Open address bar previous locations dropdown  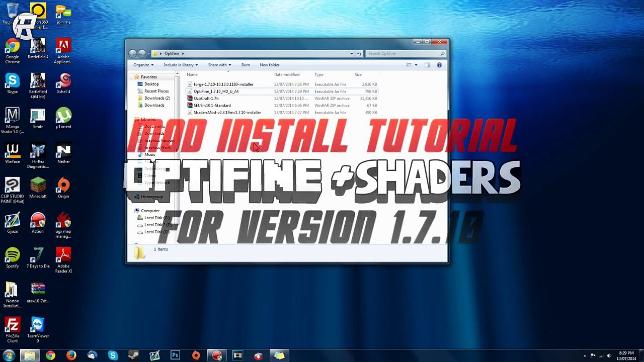[x=352, y=53]
